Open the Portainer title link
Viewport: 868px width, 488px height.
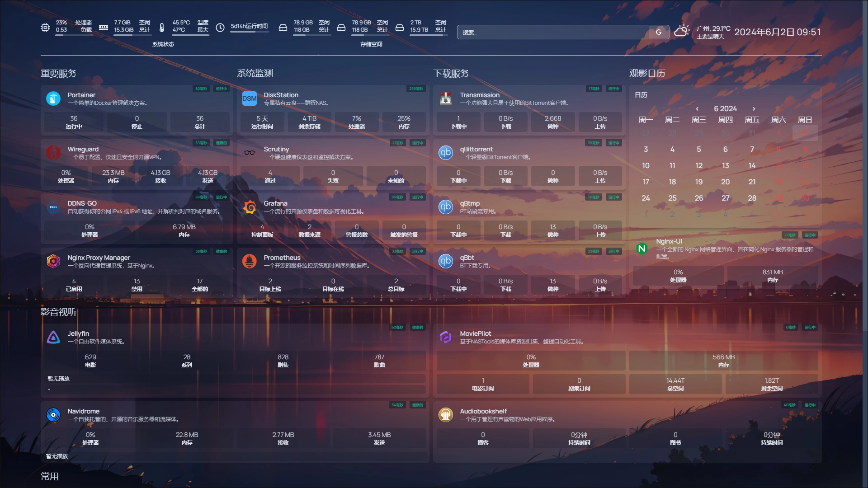(x=81, y=95)
